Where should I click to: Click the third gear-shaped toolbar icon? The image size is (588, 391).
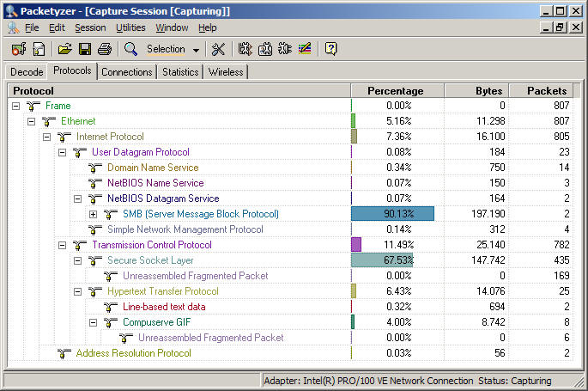[x=285, y=49]
